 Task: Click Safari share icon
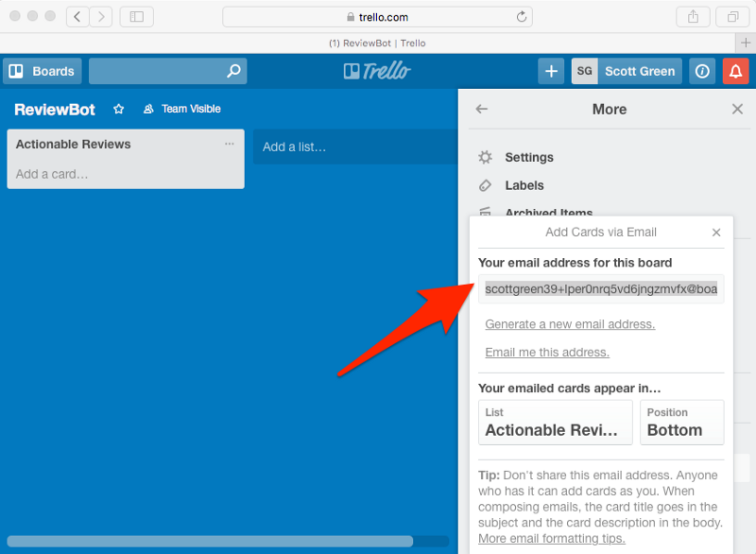693,17
